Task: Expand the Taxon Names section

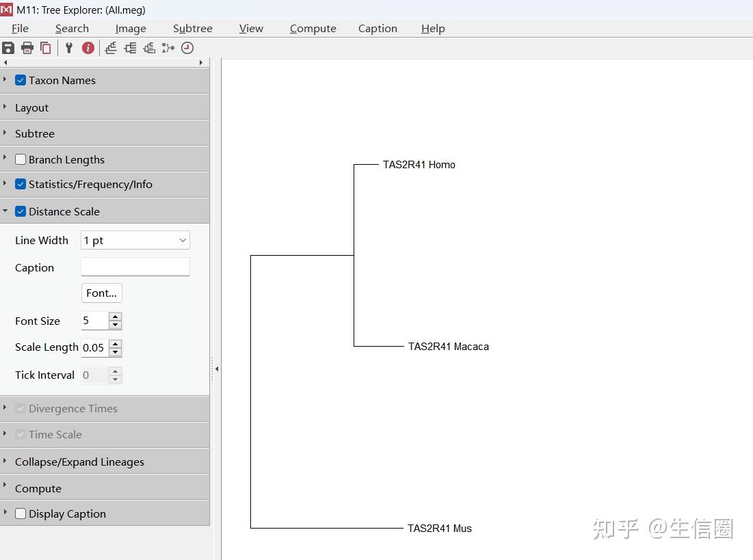Action: click(5, 79)
